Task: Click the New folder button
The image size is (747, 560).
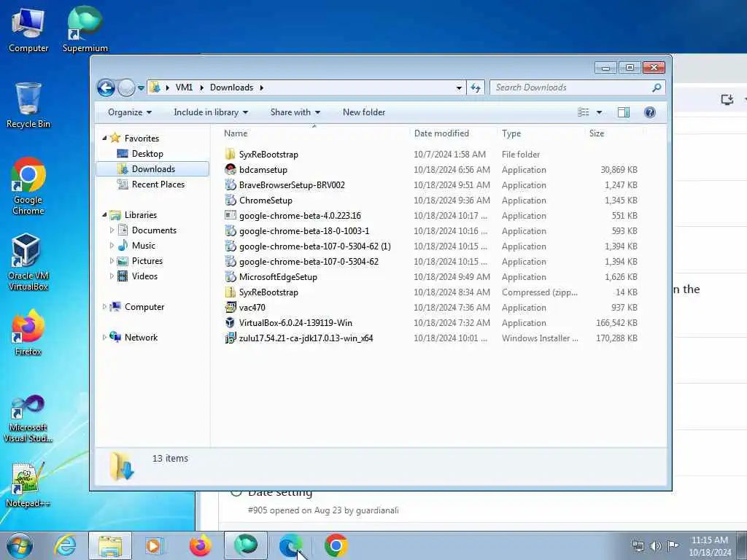Action: pyautogui.click(x=364, y=112)
